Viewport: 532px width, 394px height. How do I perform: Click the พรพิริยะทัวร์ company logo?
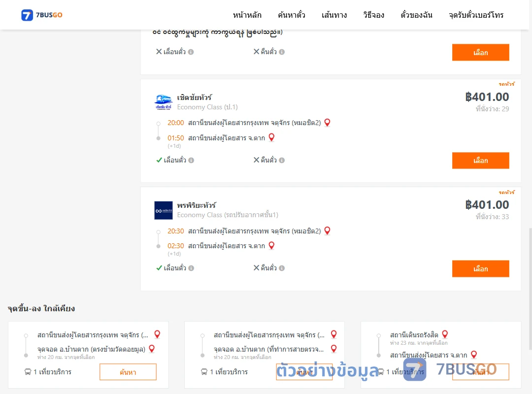tap(164, 210)
